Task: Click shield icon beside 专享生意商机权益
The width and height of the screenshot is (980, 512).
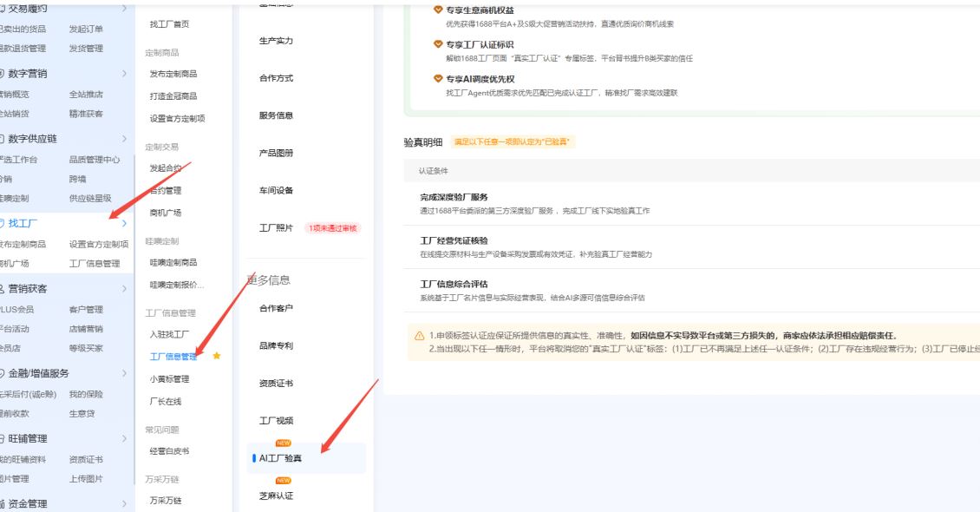Action: click(438, 10)
